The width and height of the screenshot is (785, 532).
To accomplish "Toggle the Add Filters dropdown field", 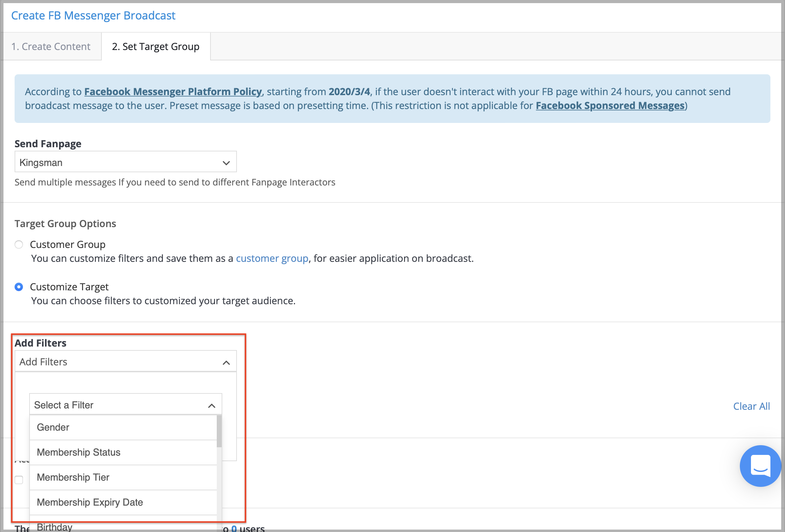I will coord(118,361).
